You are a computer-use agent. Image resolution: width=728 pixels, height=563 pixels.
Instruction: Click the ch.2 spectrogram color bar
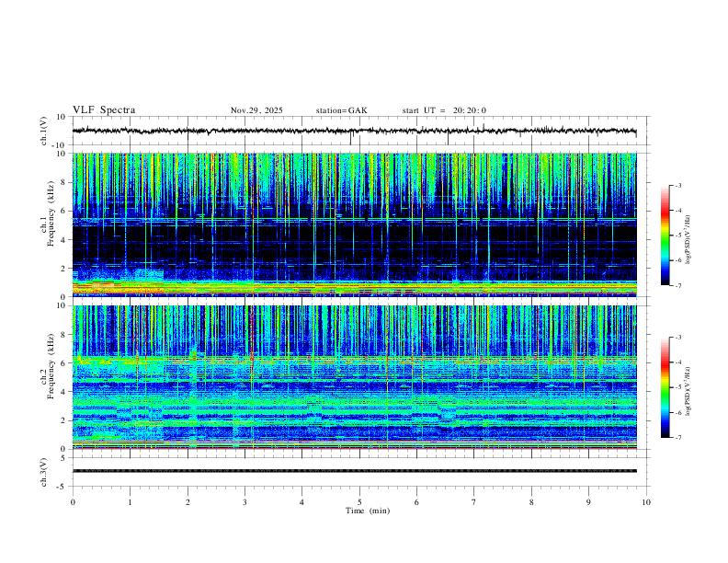665,387
